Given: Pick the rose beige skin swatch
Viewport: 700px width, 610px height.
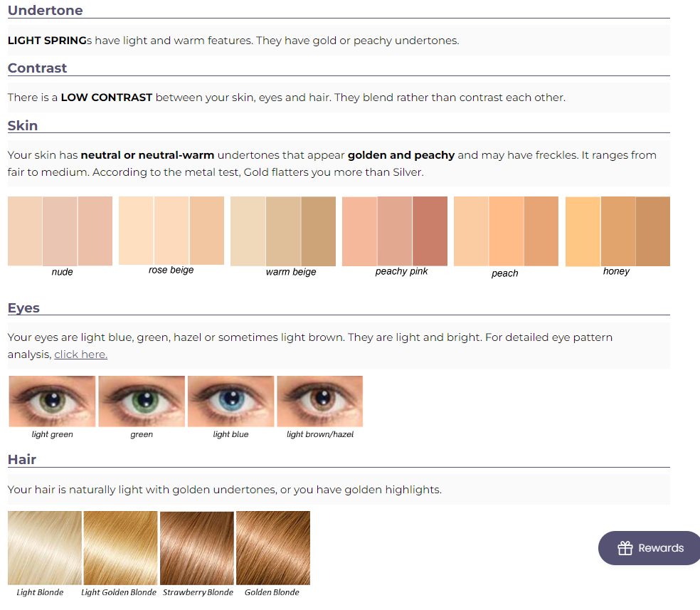Looking at the screenshot, I should pos(171,231).
